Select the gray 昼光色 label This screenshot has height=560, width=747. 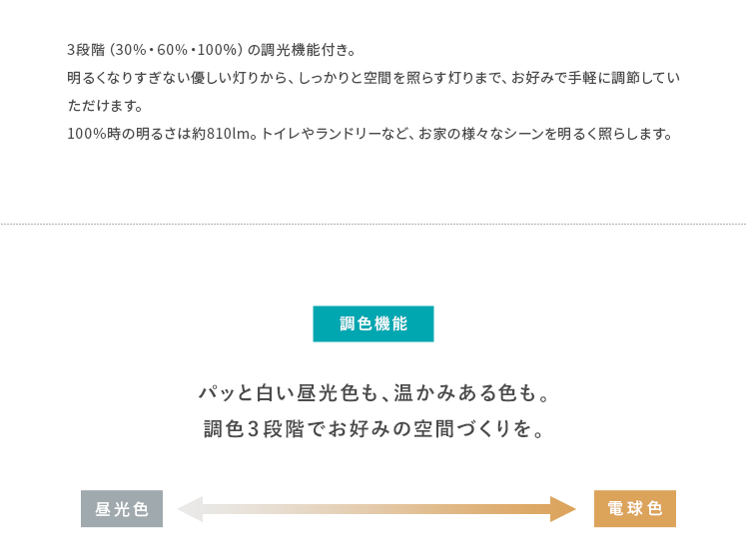click(122, 509)
